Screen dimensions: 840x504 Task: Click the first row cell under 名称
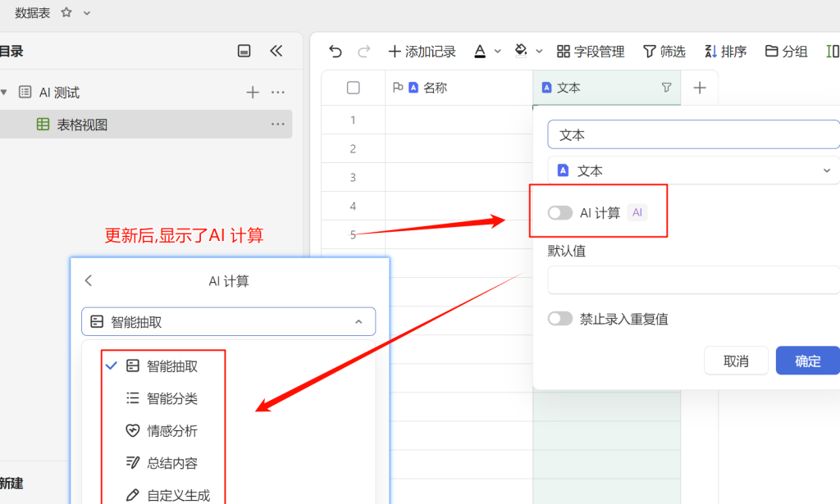[459, 120]
